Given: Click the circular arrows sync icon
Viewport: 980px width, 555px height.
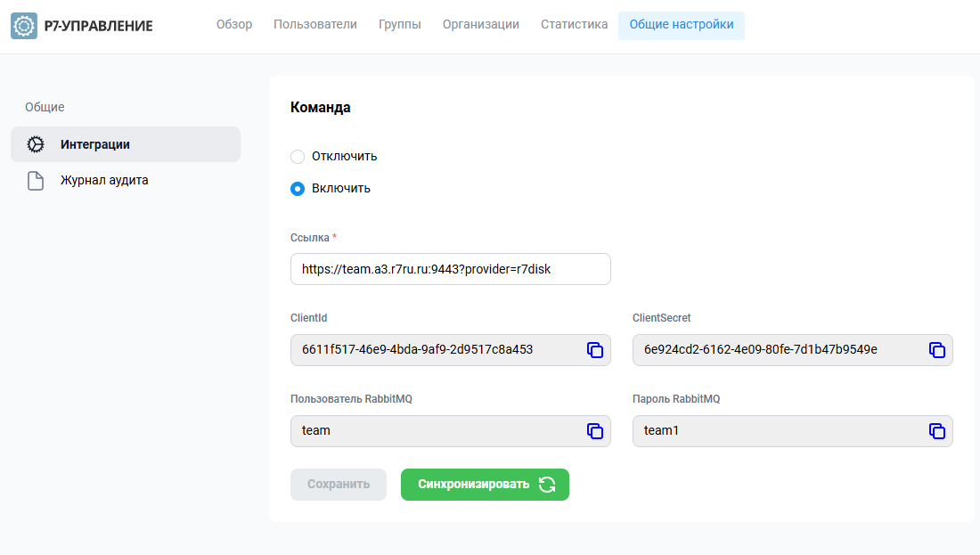Looking at the screenshot, I should pos(547,485).
